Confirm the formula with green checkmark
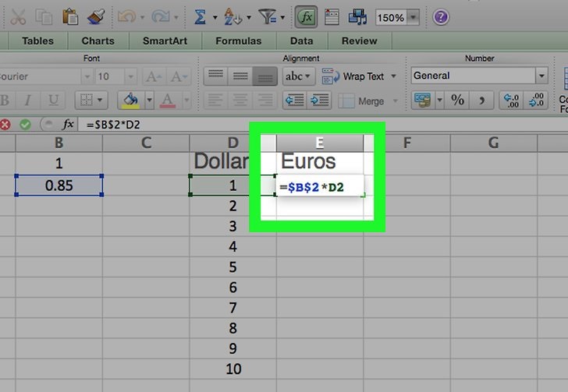This screenshot has height=392, width=568. tap(25, 125)
